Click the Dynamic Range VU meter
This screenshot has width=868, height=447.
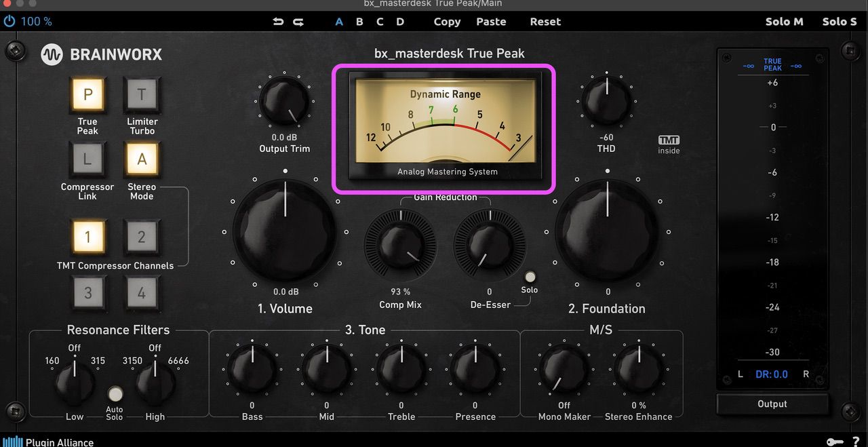[x=445, y=128]
